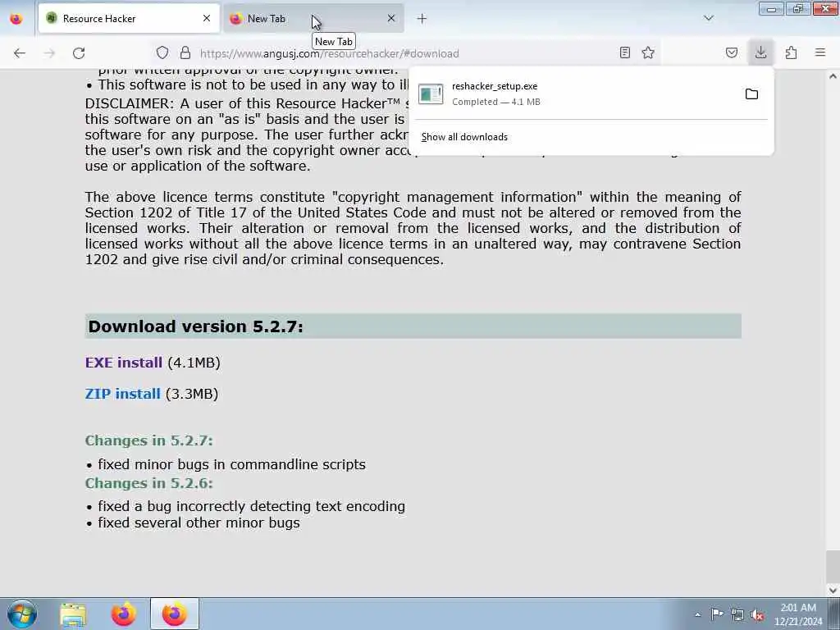
Task: Show hidden system tray icons
Action: [x=697, y=614]
